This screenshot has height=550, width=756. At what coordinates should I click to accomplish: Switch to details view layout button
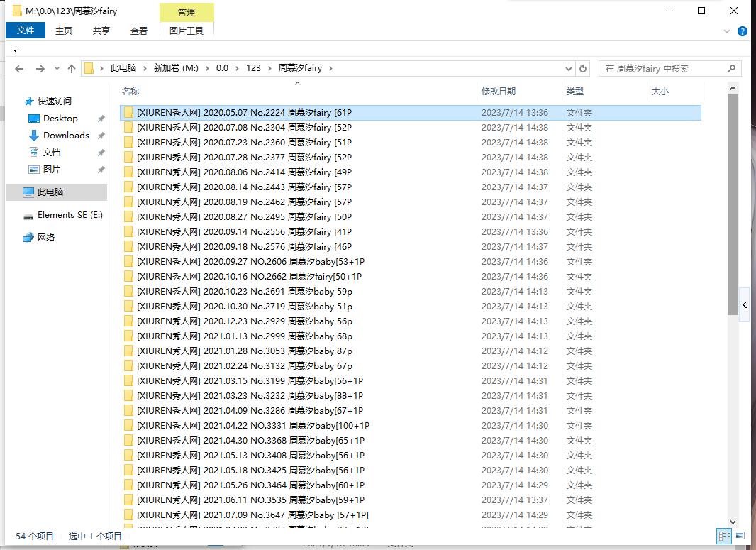(725, 536)
